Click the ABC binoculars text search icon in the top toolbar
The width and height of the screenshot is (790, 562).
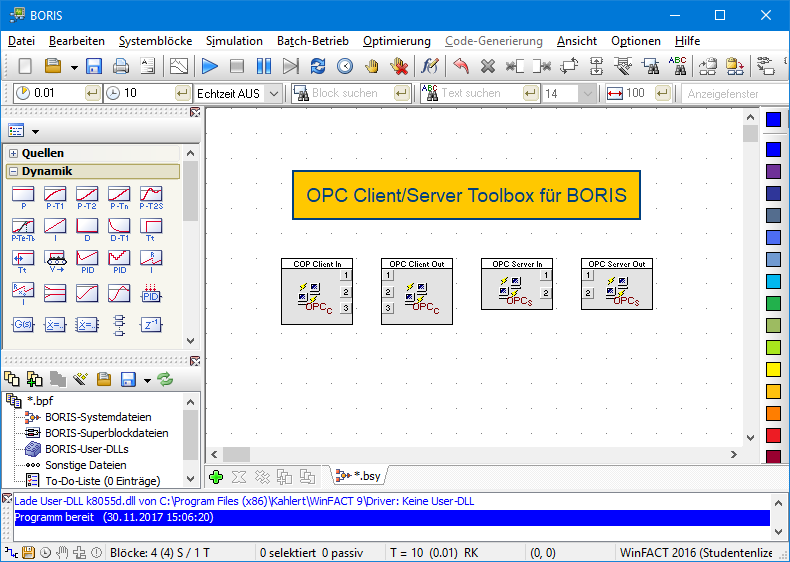pos(678,66)
